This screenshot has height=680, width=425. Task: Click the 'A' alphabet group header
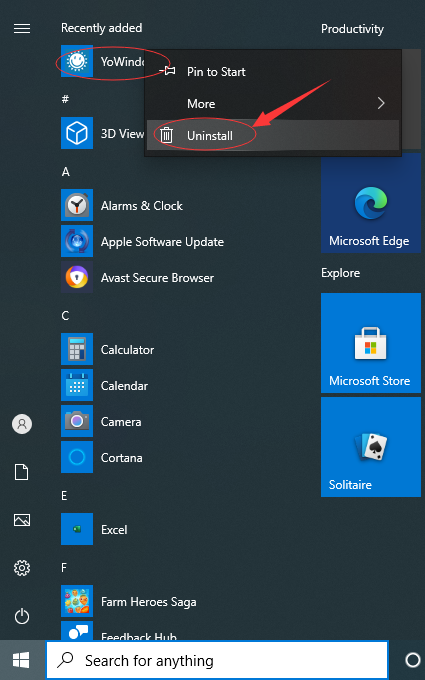pyautogui.click(x=65, y=172)
